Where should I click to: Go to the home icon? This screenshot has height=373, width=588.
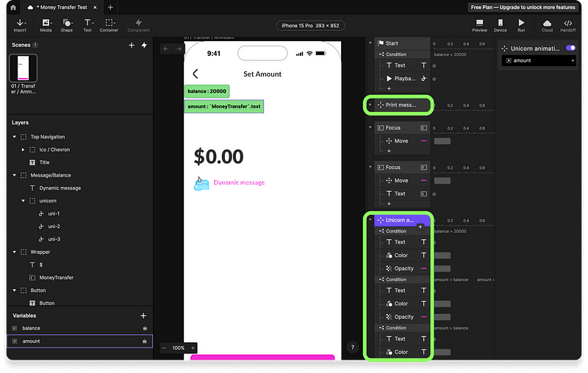pyautogui.click(x=13, y=7)
